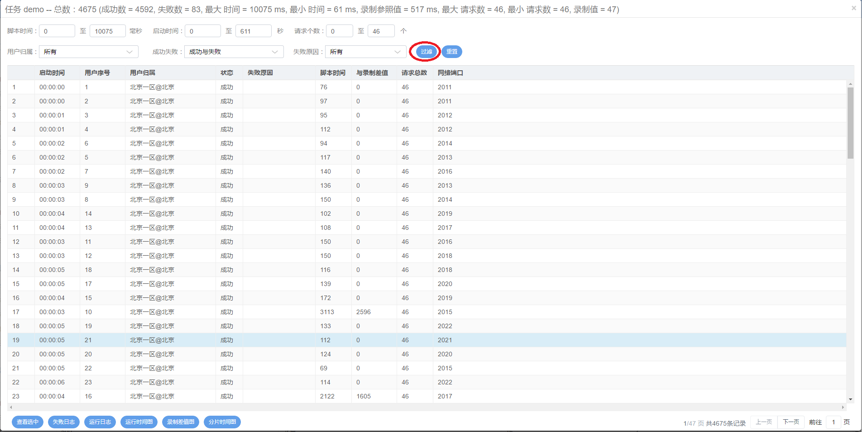
Task: Expand the 成功失败 dropdown
Action: (234, 52)
